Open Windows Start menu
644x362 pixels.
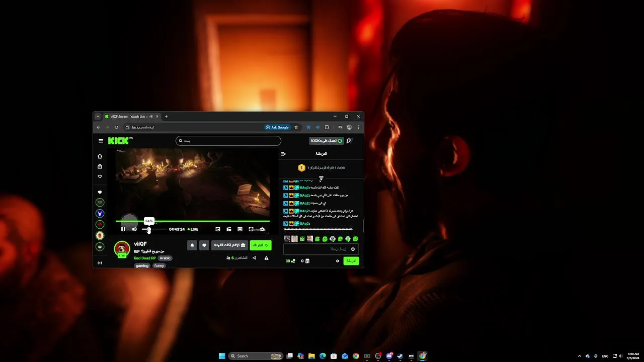pos(222,356)
